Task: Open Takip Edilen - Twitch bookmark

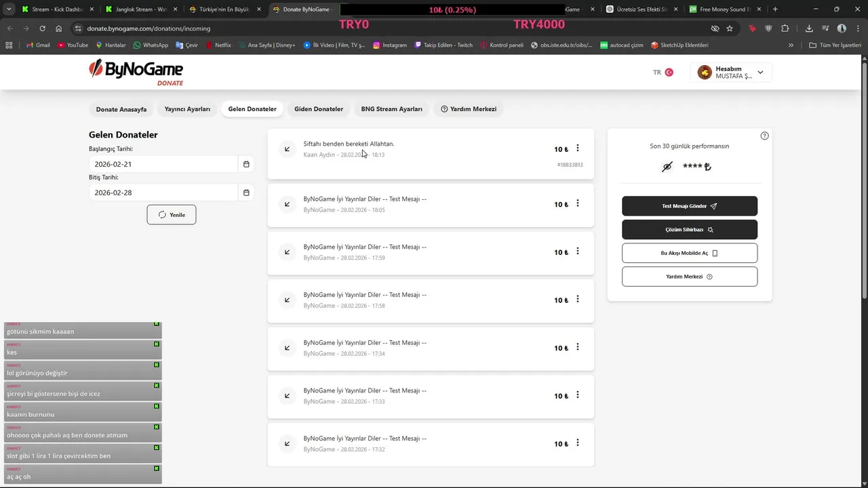Action: tap(443, 45)
